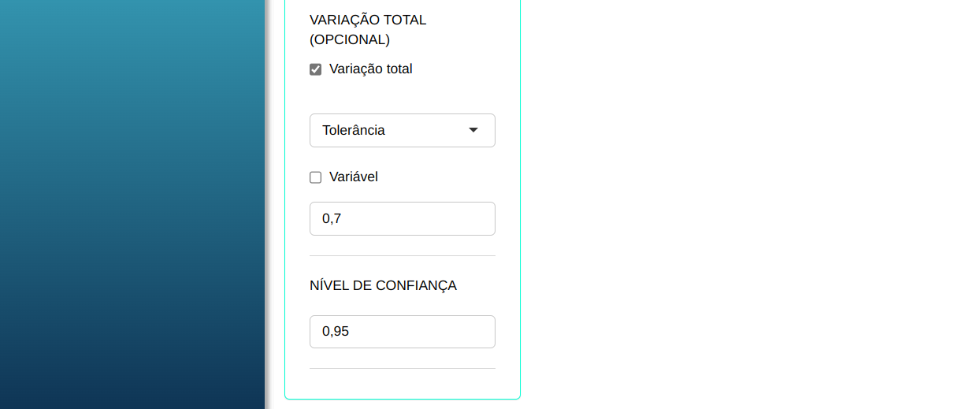Click the 'VARIAÇÃO TOTAL' section heading
This screenshot has height=409, width=980.
tap(368, 20)
